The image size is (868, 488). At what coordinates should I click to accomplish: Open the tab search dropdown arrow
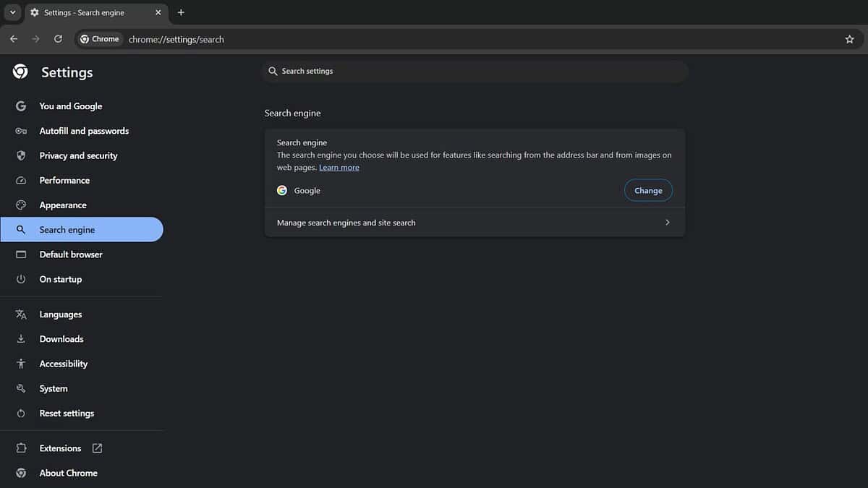12,12
